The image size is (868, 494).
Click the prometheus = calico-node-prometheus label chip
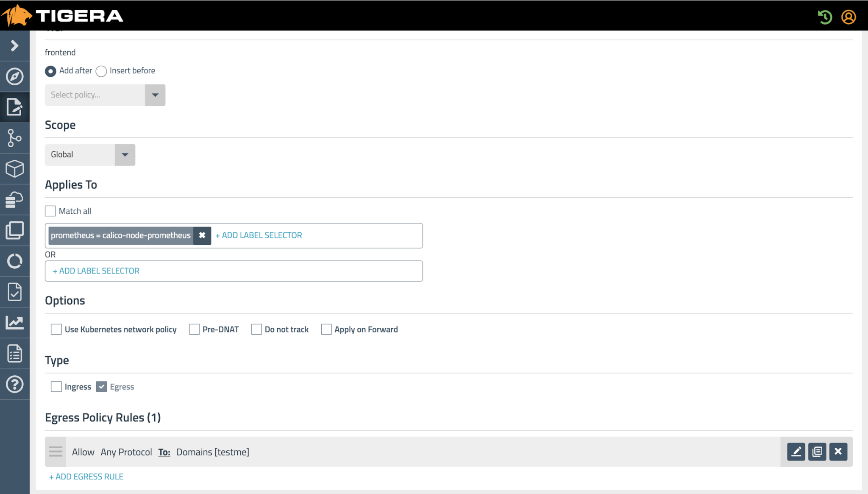pyautogui.click(x=121, y=235)
